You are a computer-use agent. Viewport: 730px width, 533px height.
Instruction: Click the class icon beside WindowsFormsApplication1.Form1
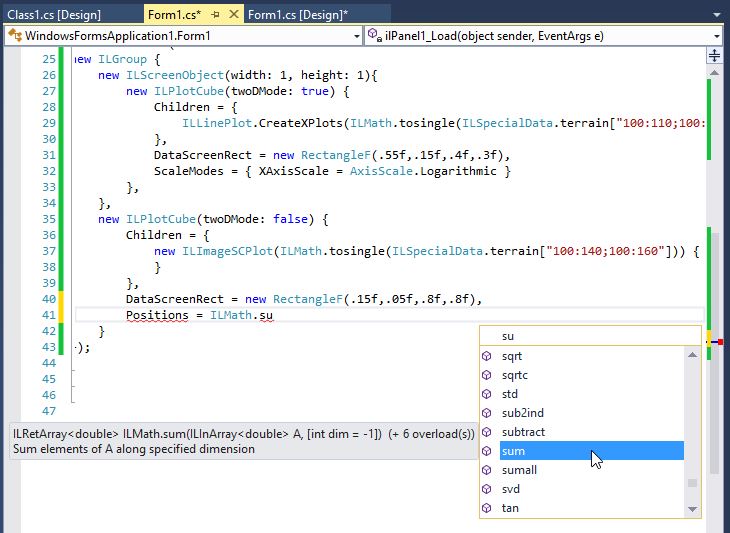click(x=15, y=35)
